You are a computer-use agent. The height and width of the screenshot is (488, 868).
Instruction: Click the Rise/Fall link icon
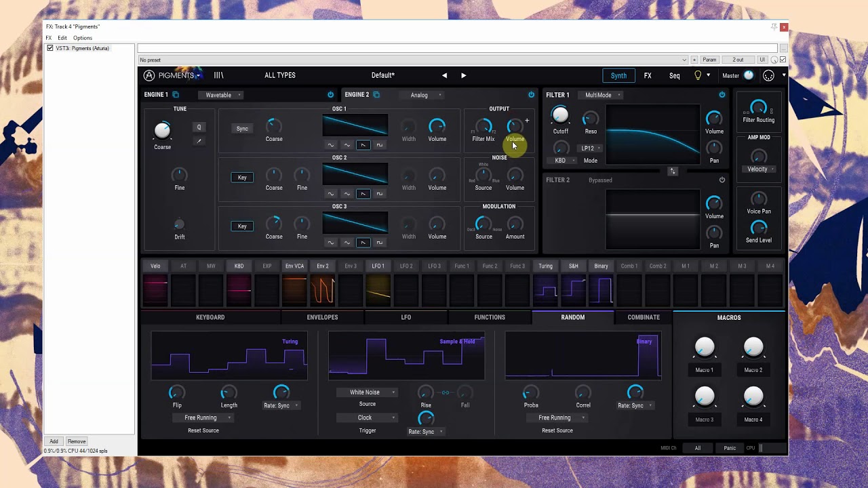(446, 392)
